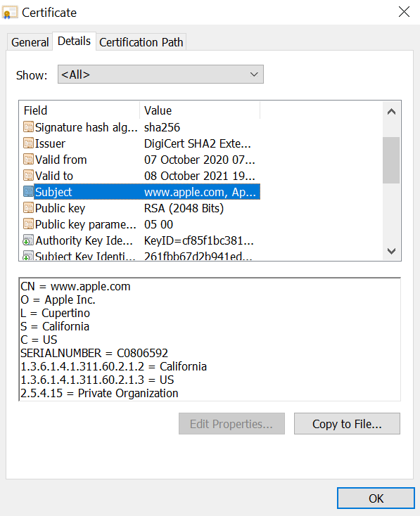Select the Public key parameters icon
This screenshot has height=516, width=420.
click(28, 224)
